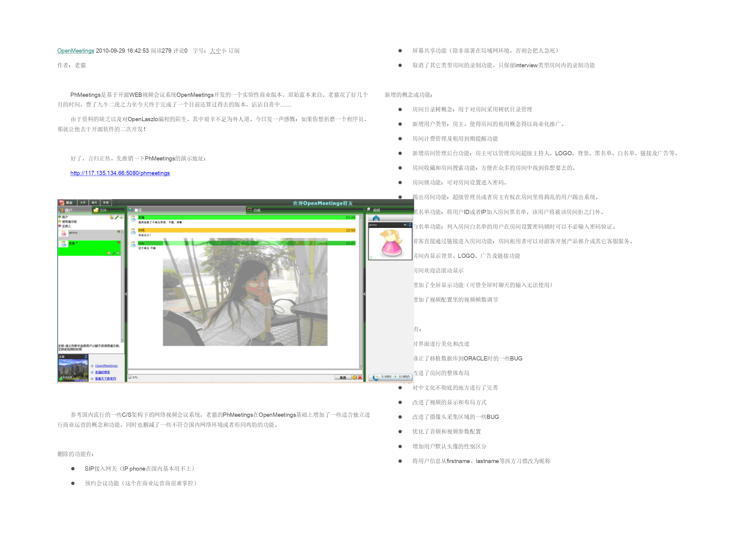Open the 聊天 chat tab

click(186, 210)
